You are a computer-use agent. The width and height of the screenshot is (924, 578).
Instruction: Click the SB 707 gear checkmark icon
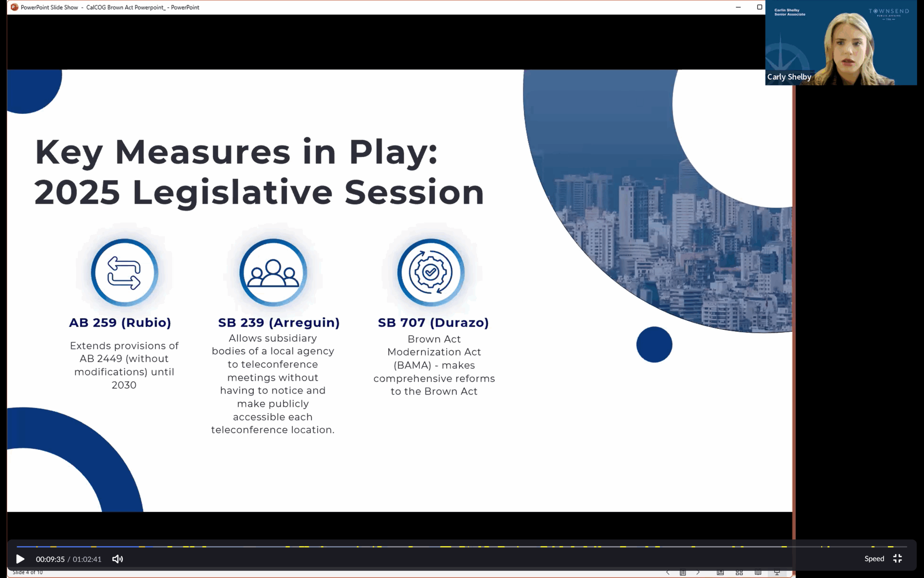[x=431, y=272]
